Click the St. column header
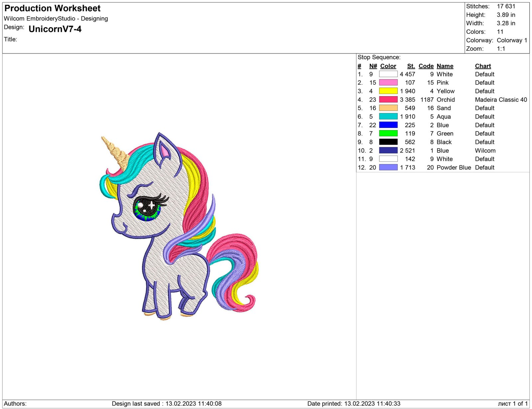532x409 pixels. 411,66
